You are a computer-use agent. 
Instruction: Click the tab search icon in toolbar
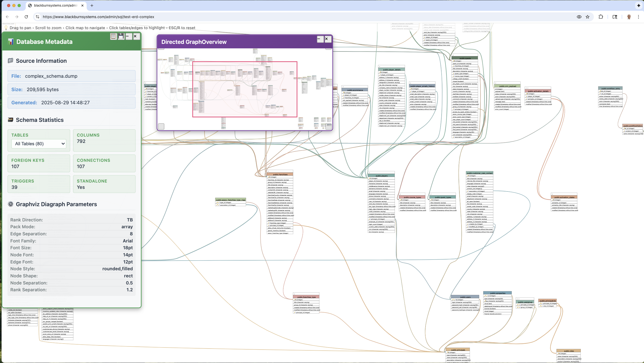click(615, 17)
